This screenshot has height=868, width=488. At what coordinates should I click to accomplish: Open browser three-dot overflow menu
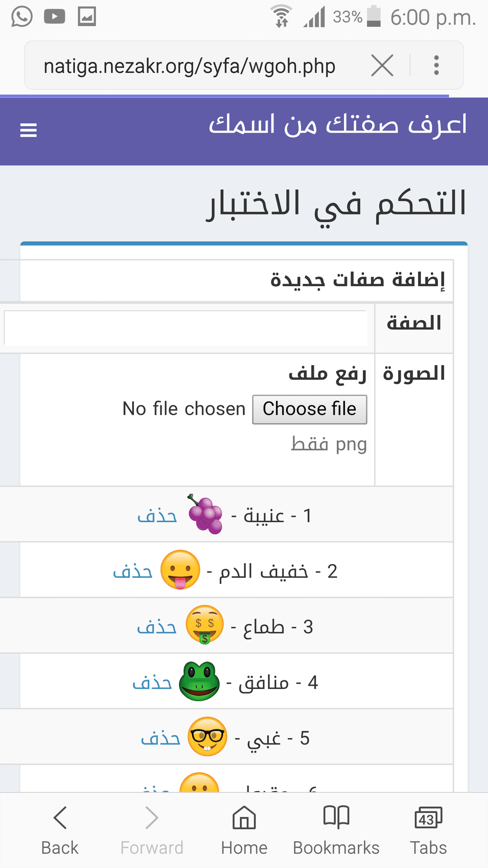[x=436, y=66]
